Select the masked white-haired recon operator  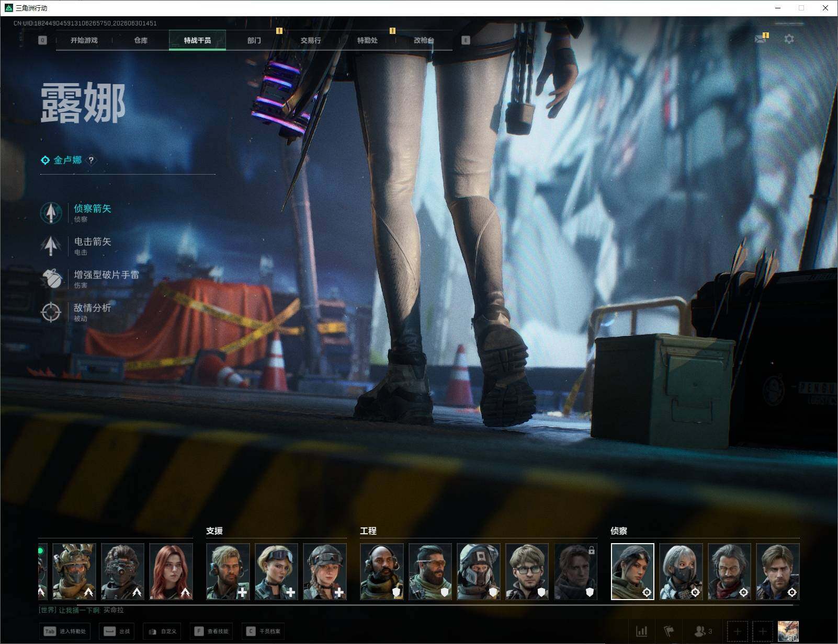tap(681, 571)
